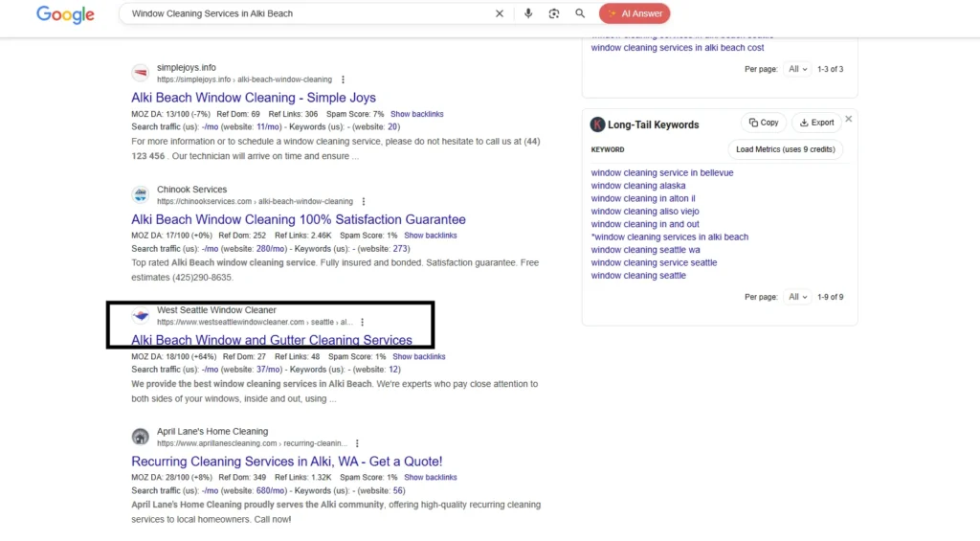Image resolution: width=980 pixels, height=541 pixels.
Task: Open three-dot menu for Chinook Services result
Action: [x=363, y=201]
